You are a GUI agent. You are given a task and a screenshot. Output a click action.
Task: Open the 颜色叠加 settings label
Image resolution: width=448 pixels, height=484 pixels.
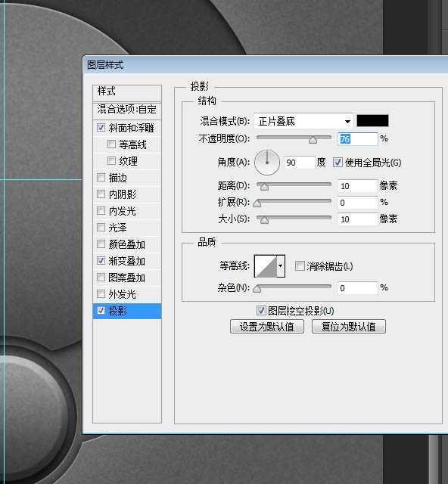pos(126,244)
